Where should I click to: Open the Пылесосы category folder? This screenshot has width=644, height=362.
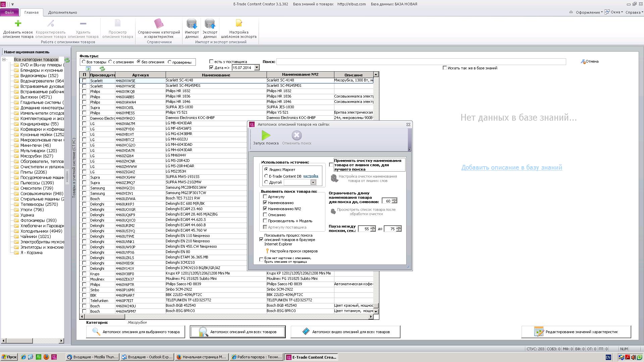tap(37, 183)
